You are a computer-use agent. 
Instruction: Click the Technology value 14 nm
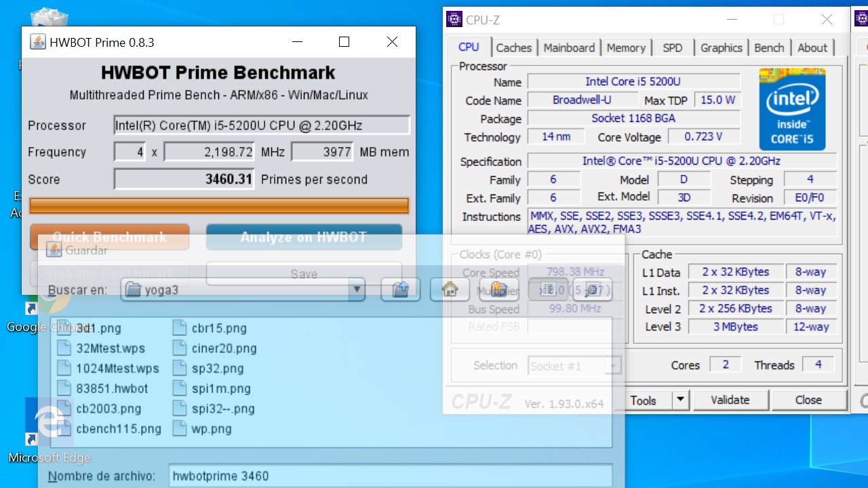coord(556,136)
